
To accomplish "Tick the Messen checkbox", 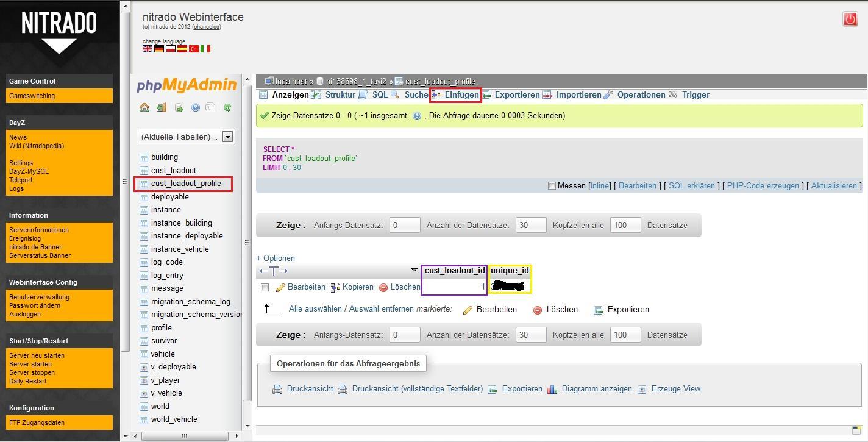I will coord(552,186).
